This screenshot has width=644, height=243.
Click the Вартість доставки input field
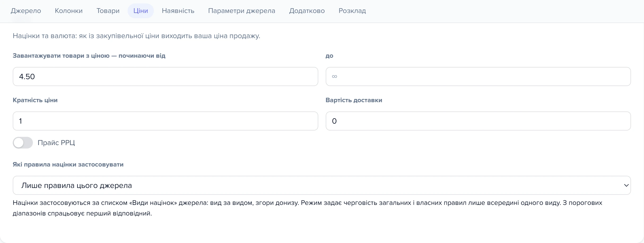(x=478, y=121)
